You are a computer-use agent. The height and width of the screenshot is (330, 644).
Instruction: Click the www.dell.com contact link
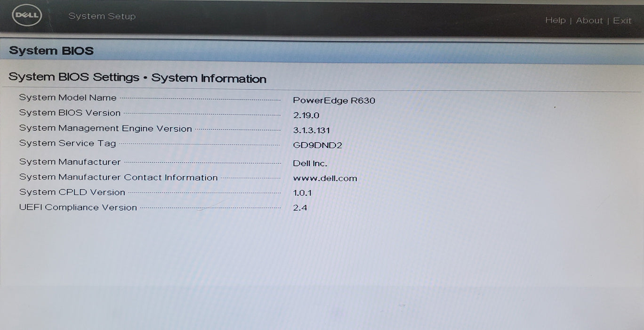(326, 179)
